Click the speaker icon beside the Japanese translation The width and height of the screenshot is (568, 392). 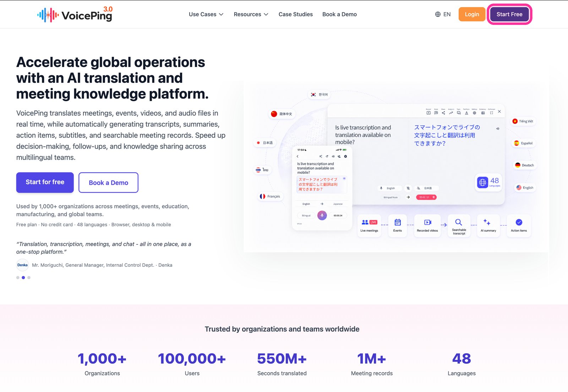498,128
